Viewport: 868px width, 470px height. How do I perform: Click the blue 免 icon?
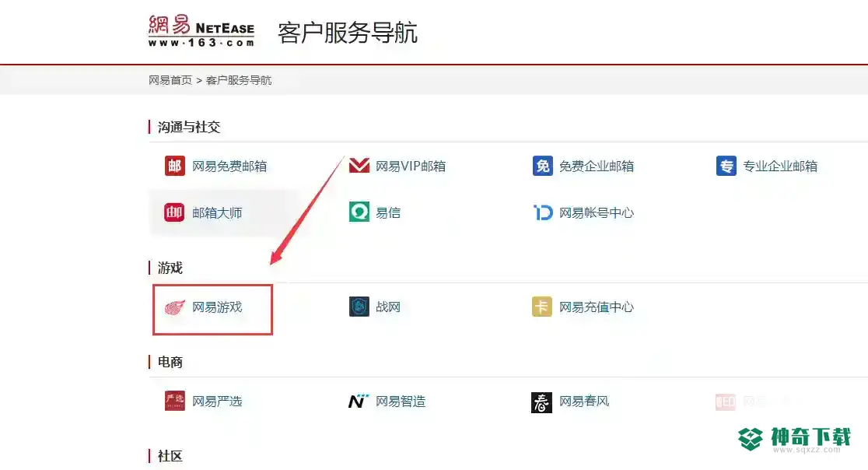(543, 166)
